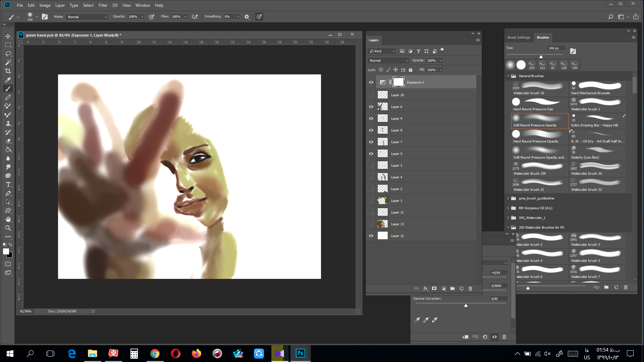Open the Smoothing dropdown arrow
The image size is (644, 362).
(238, 17)
